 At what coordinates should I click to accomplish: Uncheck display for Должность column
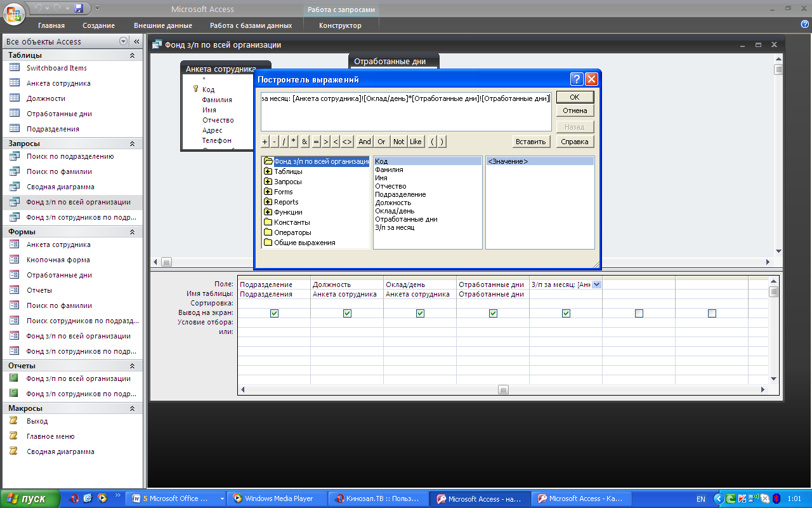click(347, 313)
